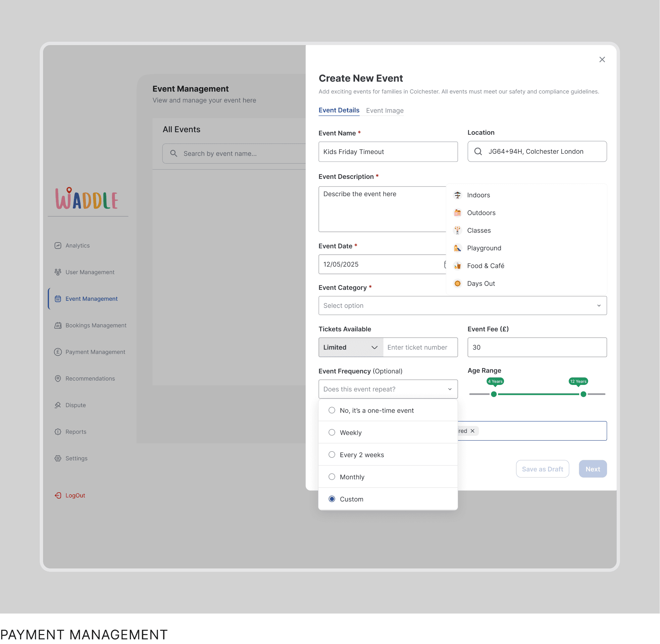Screen dimensions: 660x644
Task: Open the Limited tickets dropdown
Action: (x=351, y=348)
